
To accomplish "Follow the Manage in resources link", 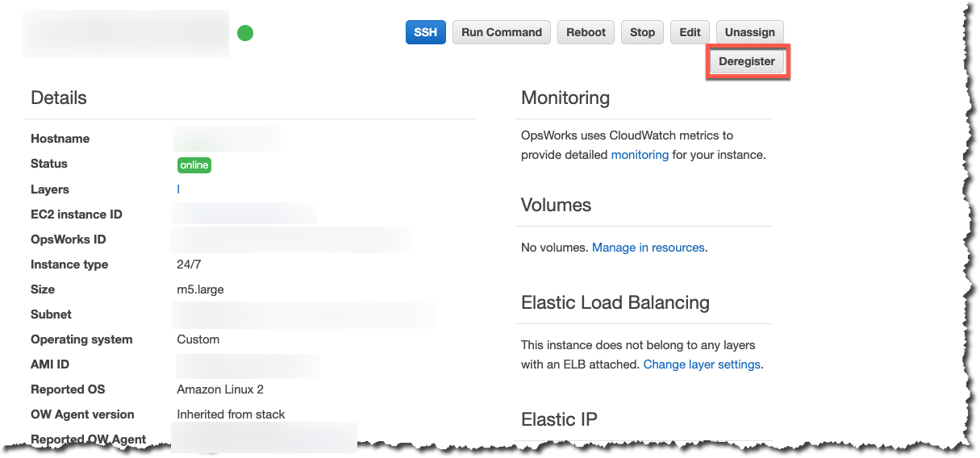I will pyautogui.click(x=648, y=248).
